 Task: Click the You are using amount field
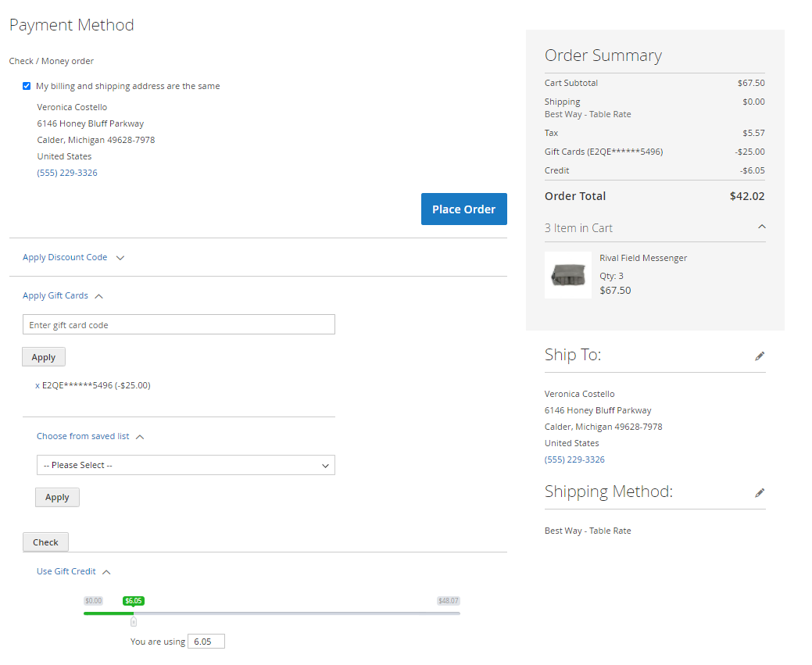pyautogui.click(x=206, y=642)
